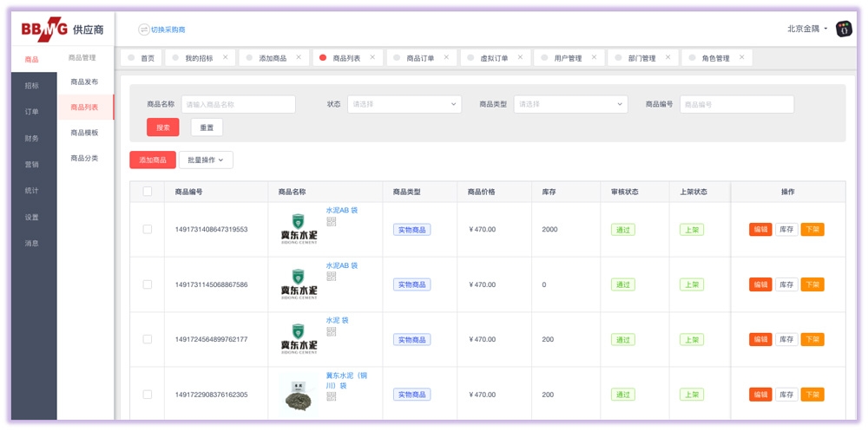Select 设置 in the left sidebar
The width and height of the screenshot is (868, 431).
coord(32,217)
